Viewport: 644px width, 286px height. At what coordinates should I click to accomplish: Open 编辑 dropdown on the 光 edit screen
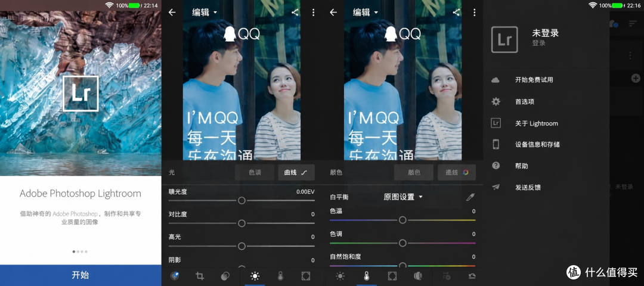click(205, 13)
